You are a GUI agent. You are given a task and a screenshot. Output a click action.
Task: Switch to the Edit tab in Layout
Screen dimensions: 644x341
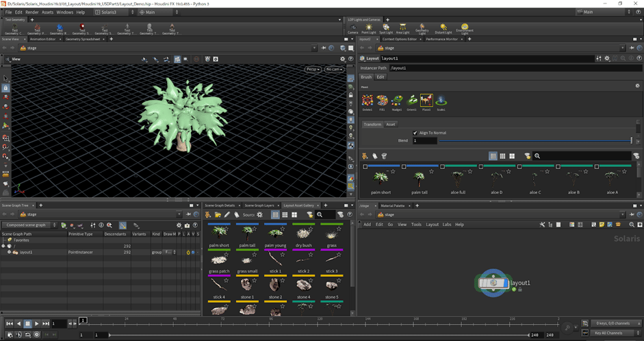click(381, 77)
